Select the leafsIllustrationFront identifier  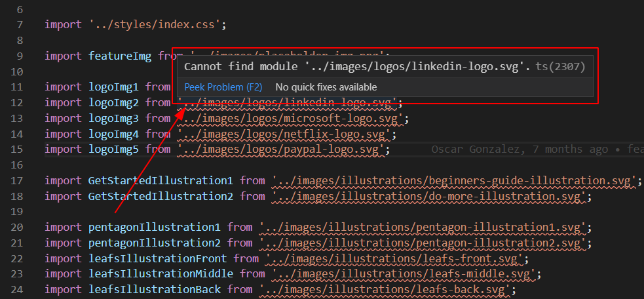[x=158, y=258]
